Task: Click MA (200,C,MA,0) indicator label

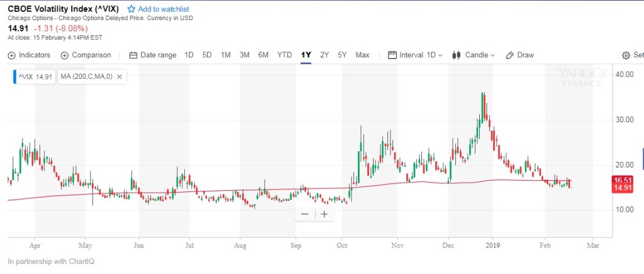Action: coord(86,76)
